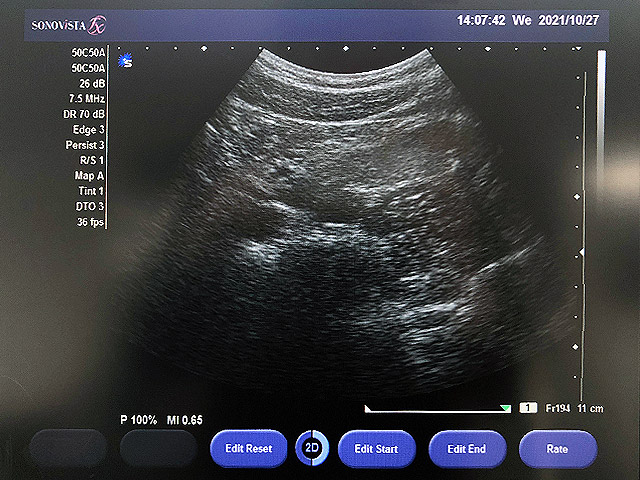This screenshot has width=640, height=480.
Task: Tap the Edit End button
Action: point(467,449)
